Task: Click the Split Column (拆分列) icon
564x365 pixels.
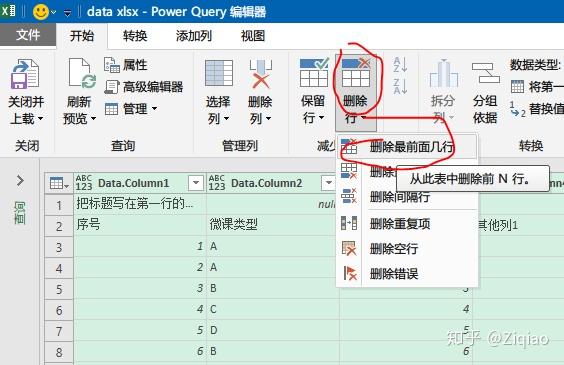Action: point(444,73)
